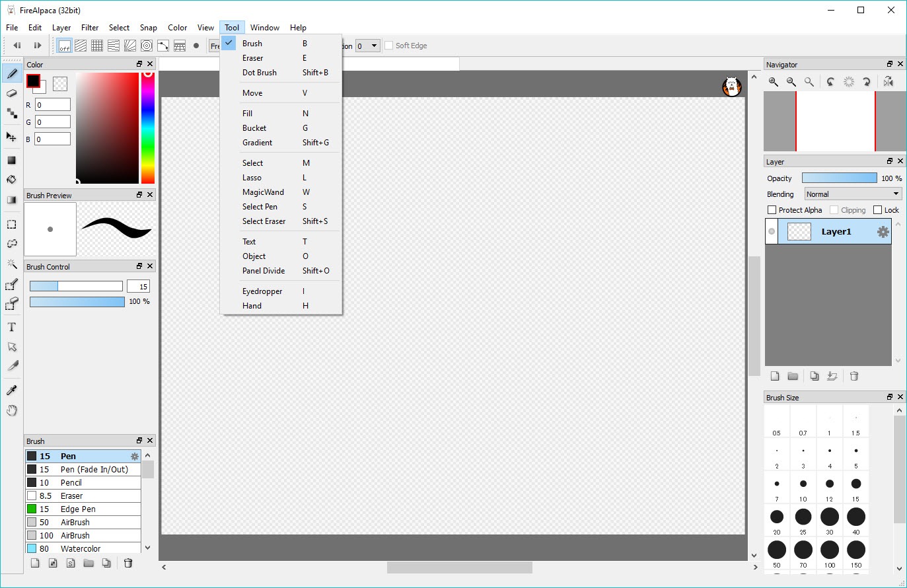The width and height of the screenshot is (907, 588).
Task: Toggle Layer1 visibility dot
Action: tap(771, 232)
